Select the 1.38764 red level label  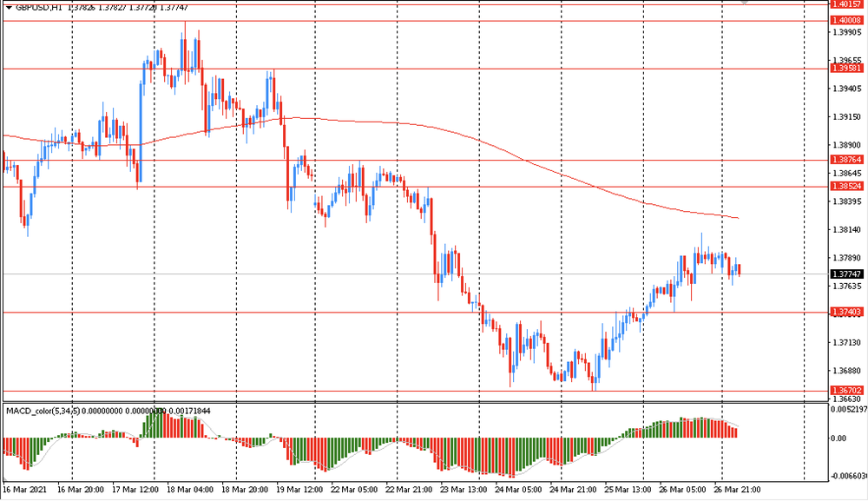[846, 160]
